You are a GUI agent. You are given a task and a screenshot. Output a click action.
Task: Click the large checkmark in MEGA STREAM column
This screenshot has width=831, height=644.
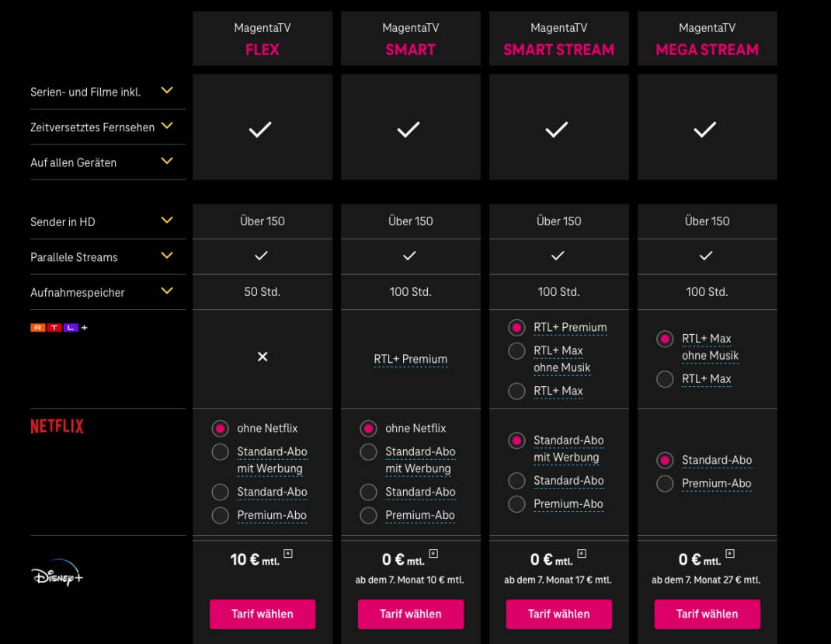pyautogui.click(x=705, y=129)
